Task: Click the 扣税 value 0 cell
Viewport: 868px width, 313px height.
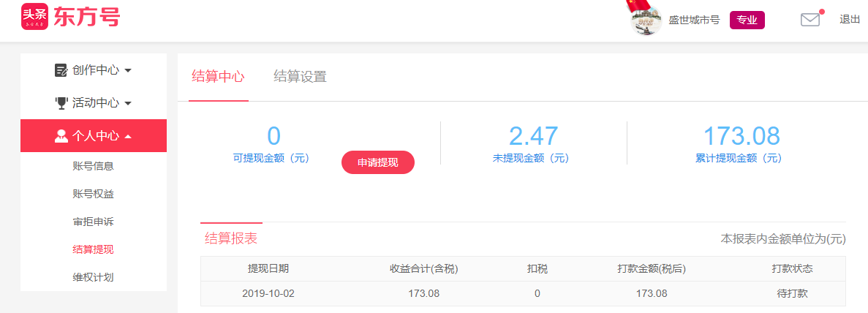Action: (x=537, y=293)
